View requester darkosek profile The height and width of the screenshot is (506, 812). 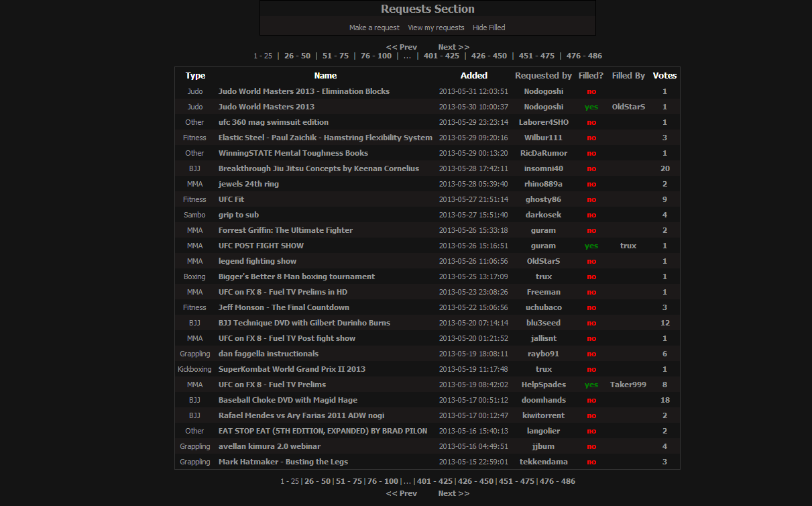(x=543, y=215)
